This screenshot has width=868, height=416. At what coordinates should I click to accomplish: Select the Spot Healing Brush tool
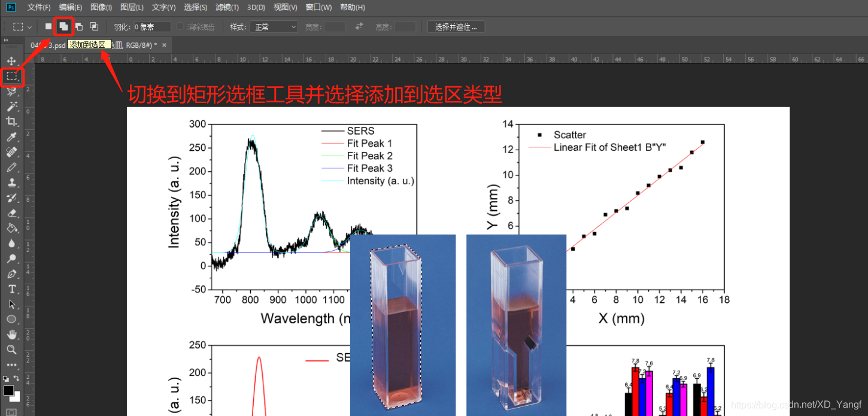(11, 152)
